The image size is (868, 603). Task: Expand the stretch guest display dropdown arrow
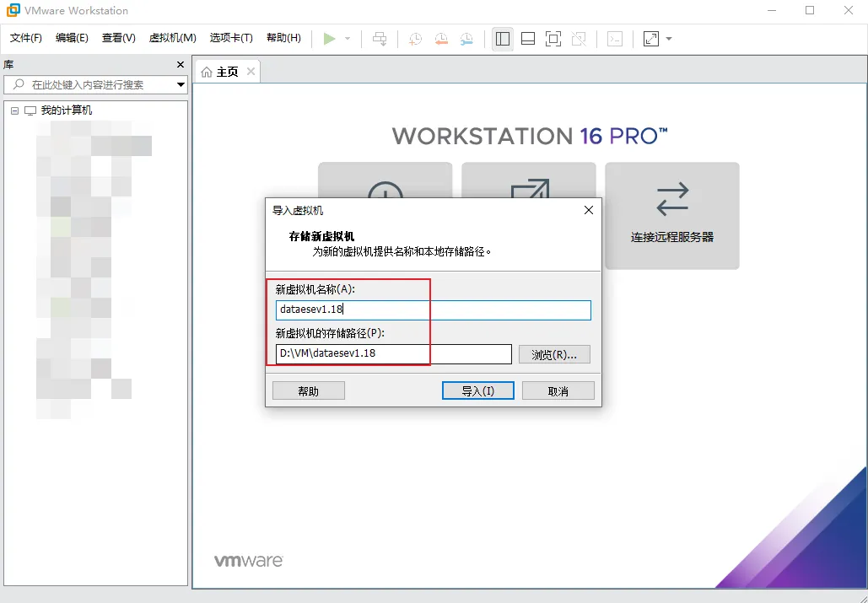(669, 39)
